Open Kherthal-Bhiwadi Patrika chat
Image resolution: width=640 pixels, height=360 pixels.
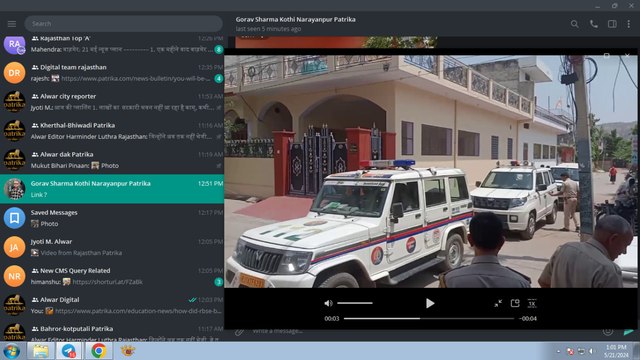coord(112,131)
